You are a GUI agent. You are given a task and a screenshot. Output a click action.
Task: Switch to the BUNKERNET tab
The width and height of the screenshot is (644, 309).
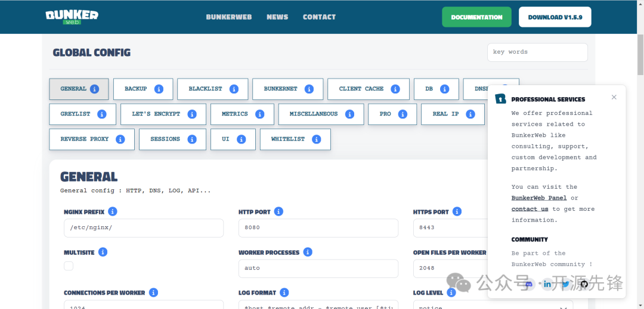pyautogui.click(x=288, y=89)
